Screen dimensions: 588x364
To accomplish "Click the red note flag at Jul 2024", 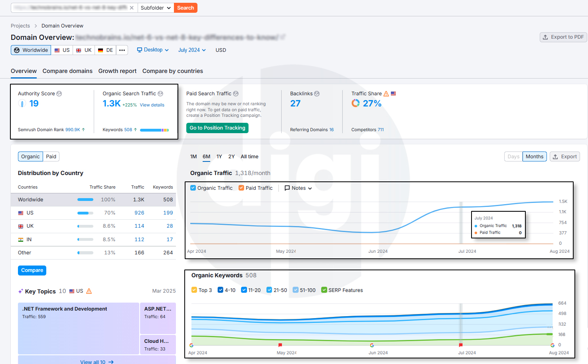I will (461, 345).
